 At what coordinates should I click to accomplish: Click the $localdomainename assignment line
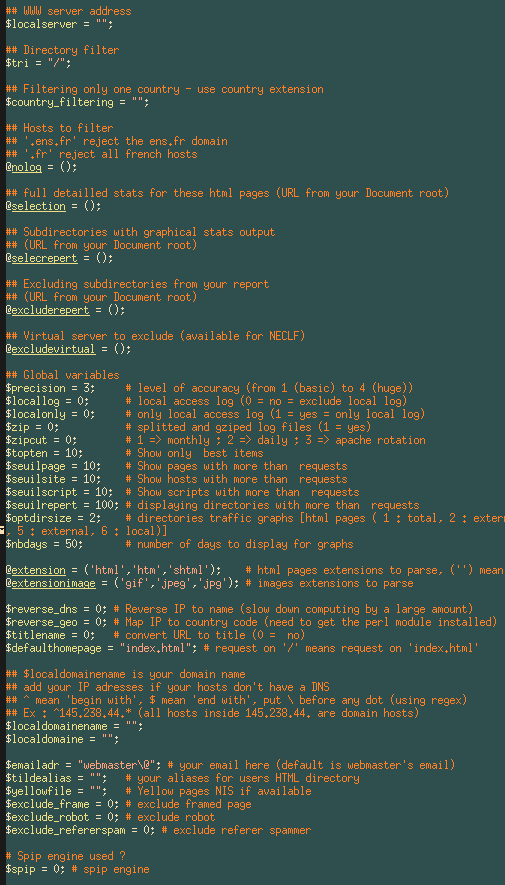(x=74, y=726)
